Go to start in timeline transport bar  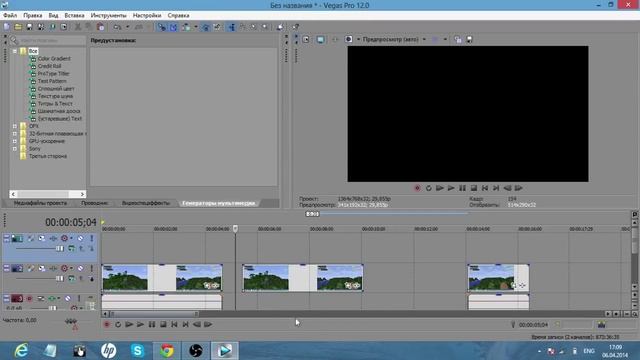point(174,324)
